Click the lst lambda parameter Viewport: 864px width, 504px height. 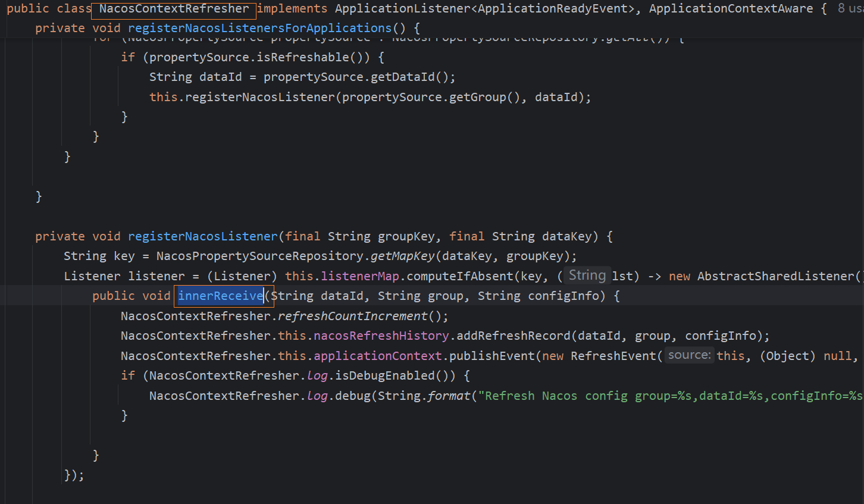click(x=623, y=276)
